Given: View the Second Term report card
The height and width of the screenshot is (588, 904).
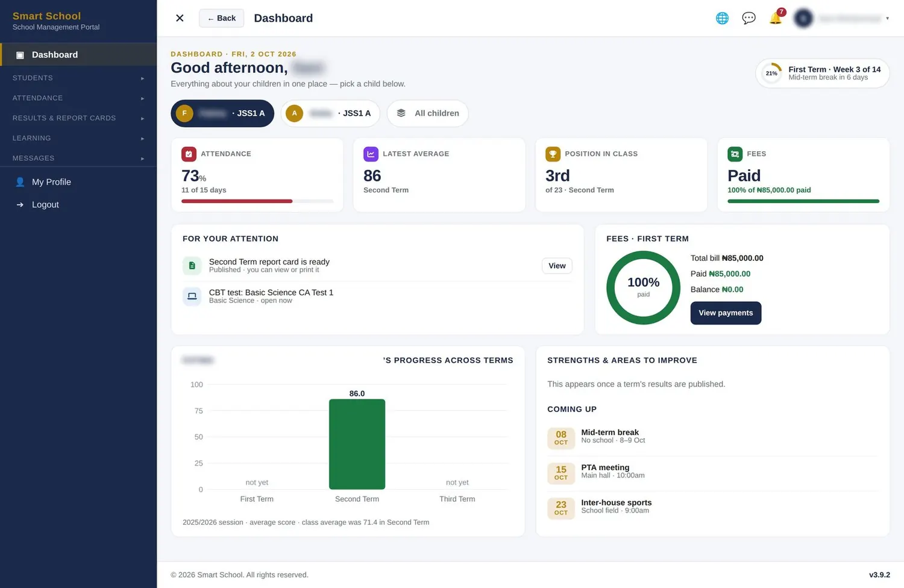Looking at the screenshot, I should 557,266.
